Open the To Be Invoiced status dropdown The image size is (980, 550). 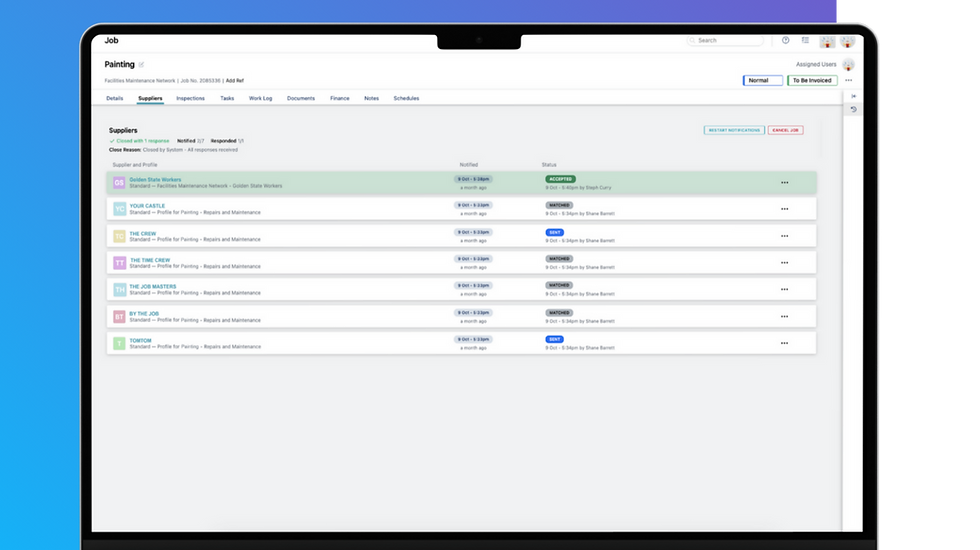(812, 80)
